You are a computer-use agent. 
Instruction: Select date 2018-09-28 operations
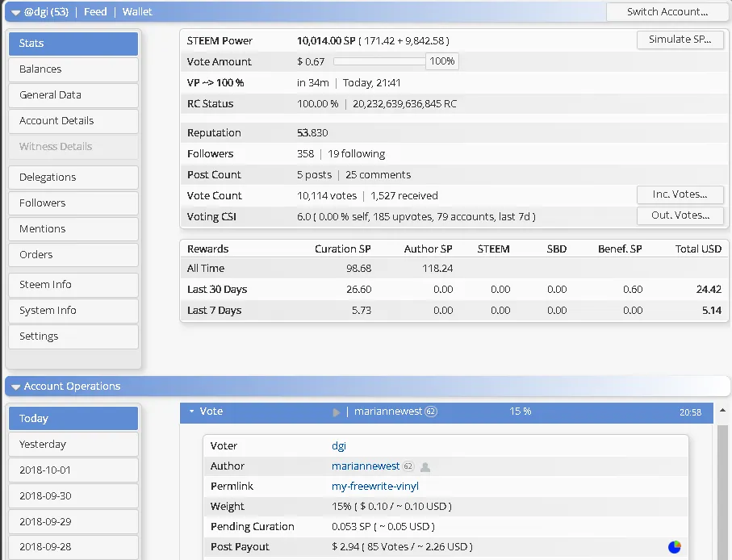[73, 547]
